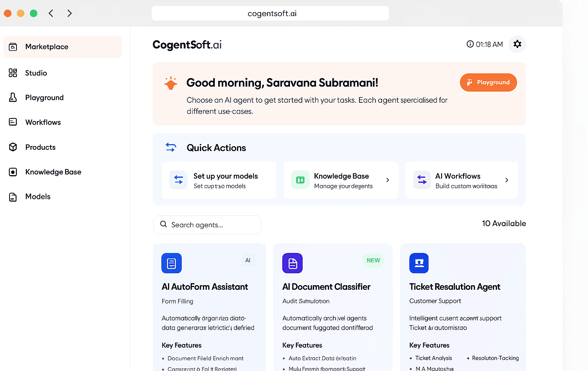Open Workflows in the sidebar
This screenshot has height=371, width=588.
pos(43,122)
